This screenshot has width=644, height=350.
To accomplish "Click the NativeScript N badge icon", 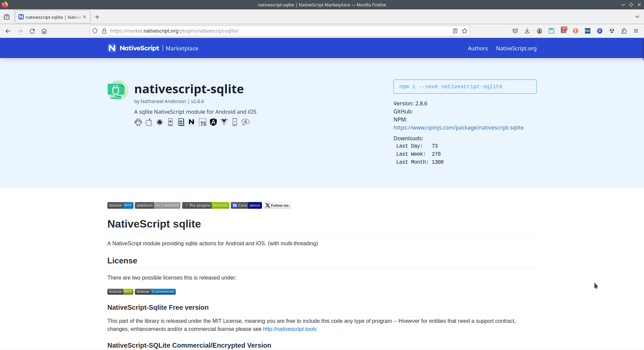I will (192, 122).
